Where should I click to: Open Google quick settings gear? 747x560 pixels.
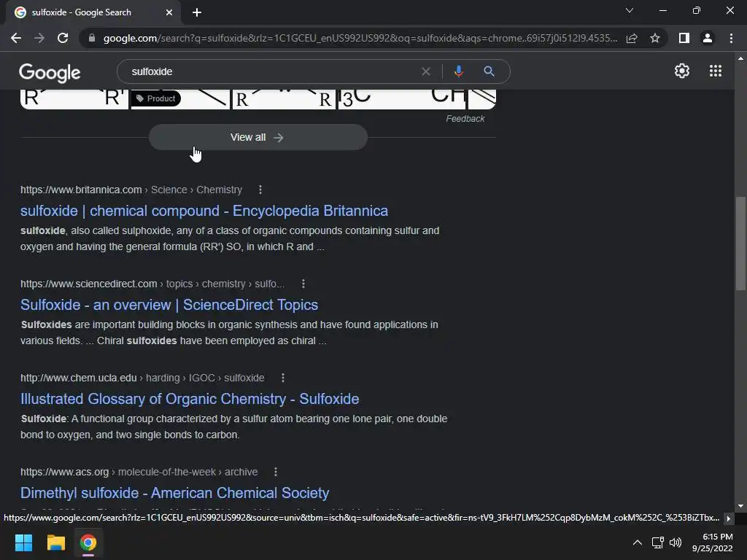682,71
